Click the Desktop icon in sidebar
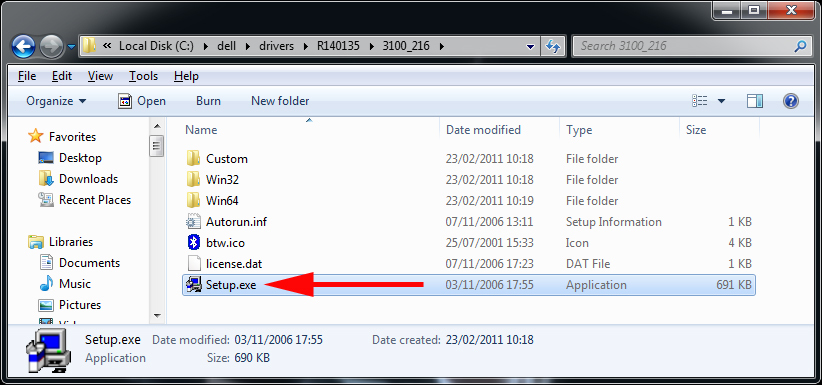 (x=46, y=157)
